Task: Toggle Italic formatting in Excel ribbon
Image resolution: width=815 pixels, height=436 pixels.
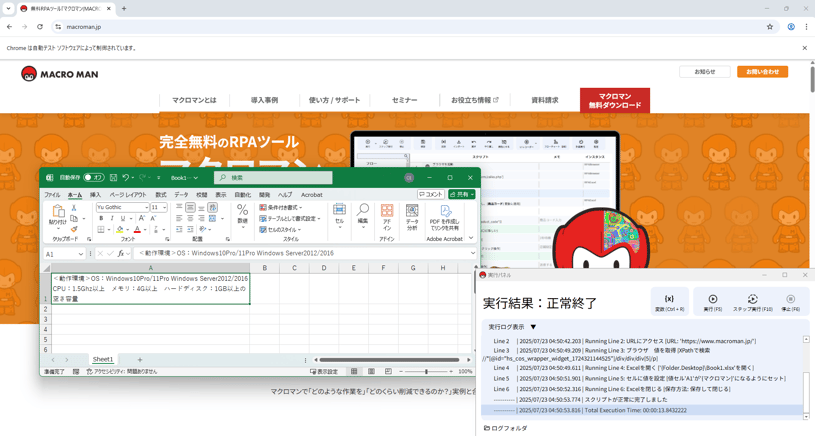Action: [x=110, y=218]
